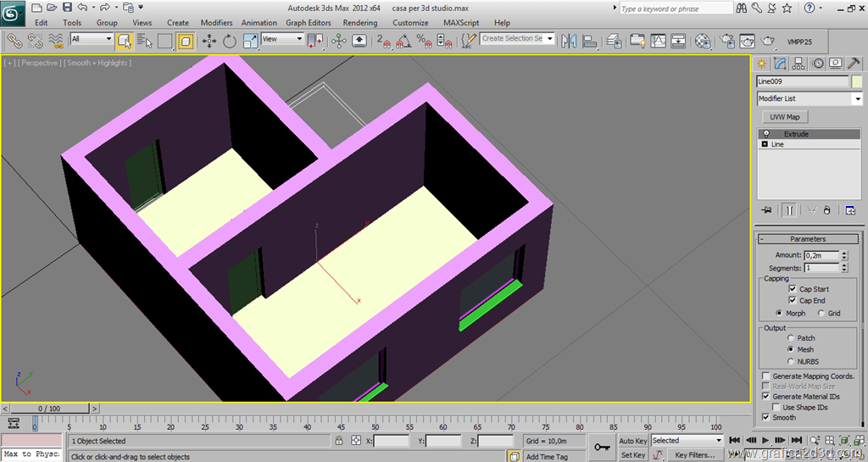Switch to the Create command panel tab
This screenshot has height=462, width=868.
click(762, 64)
